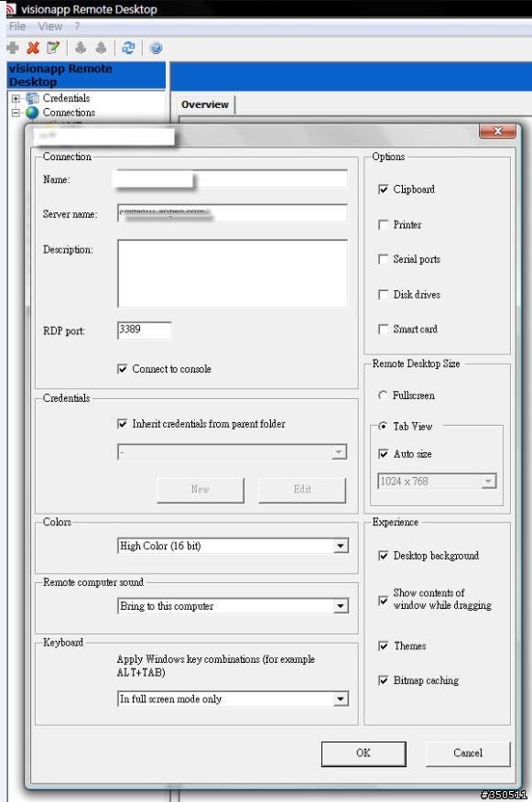Click the Name input field

(233, 179)
